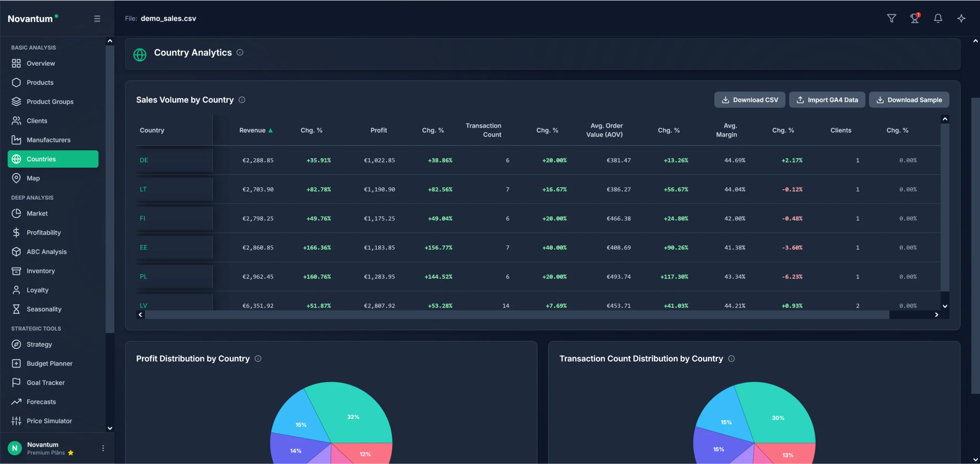Click the Download Sample button
Image resolution: width=980 pixels, height=464 pixels.
point(909,100)
